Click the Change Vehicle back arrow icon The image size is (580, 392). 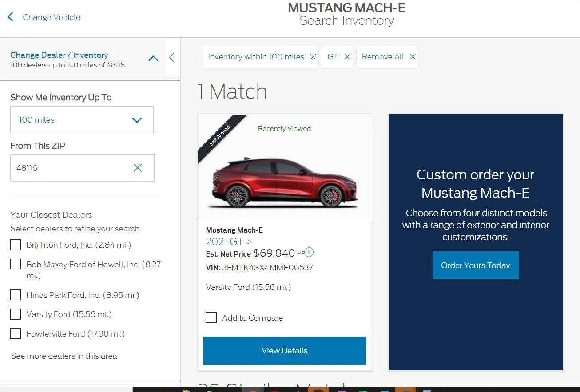[11, 17]
